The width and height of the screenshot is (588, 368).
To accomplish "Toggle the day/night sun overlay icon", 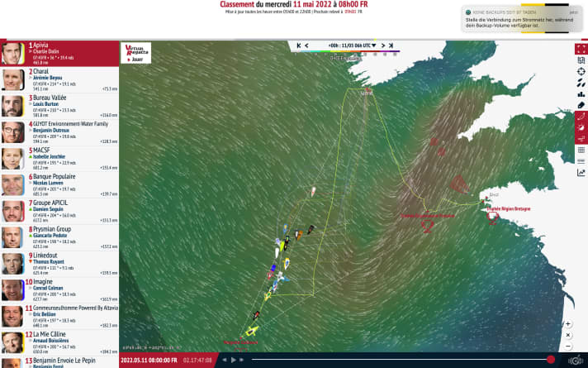I will coord(581,127).
